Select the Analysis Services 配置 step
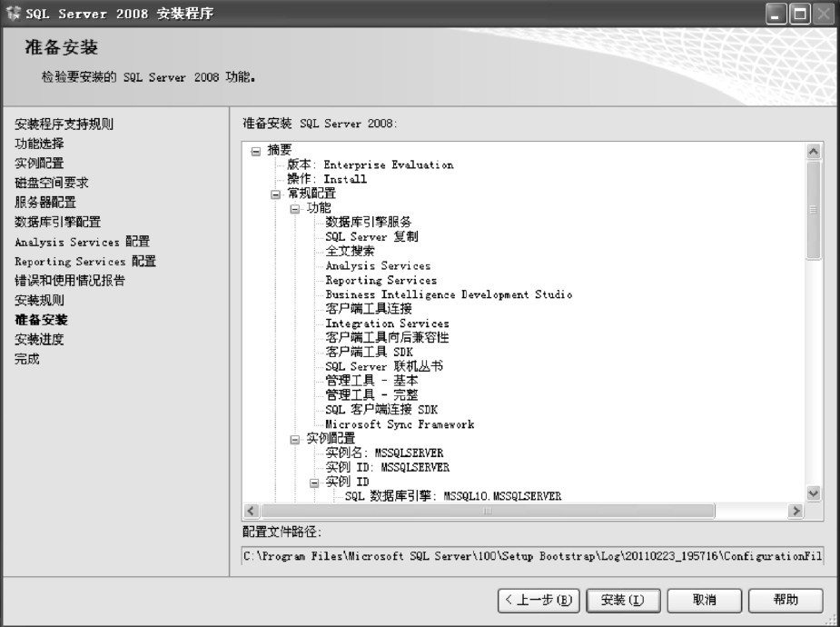The width and height of the screenshot is (840, 627). click(x=82, y=242)
